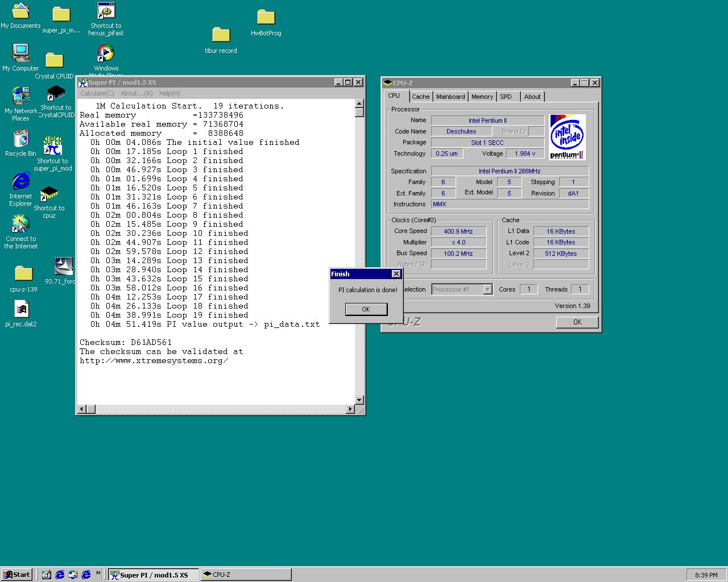728x582 pixels.
Task: Launch Shortcut to hexus_pifast
Action: click(x=106, y=19)
